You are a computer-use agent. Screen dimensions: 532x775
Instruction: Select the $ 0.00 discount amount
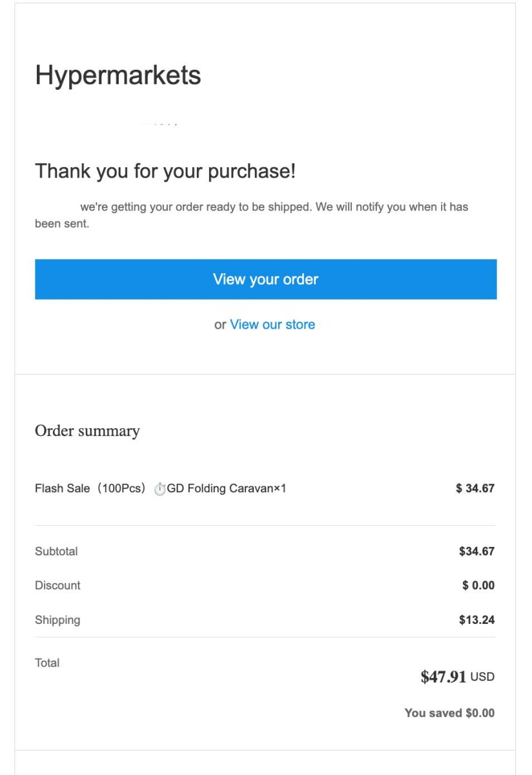click(478, 586)
